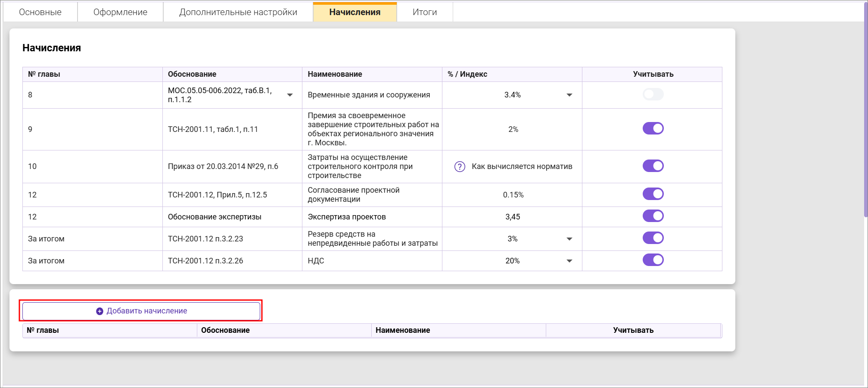Open the 20% НДС rate dropdown

tap(569, 261)
